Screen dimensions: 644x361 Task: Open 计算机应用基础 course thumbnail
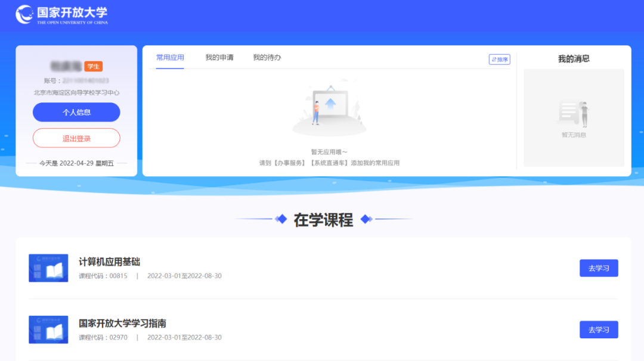click(48, 268)
